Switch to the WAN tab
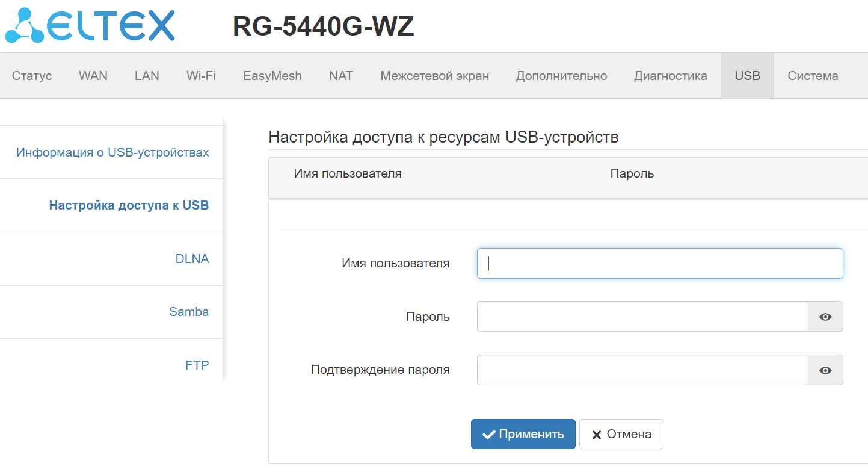Image resolution: width=868 pixels, height=469 pixels. click(93, 76)
